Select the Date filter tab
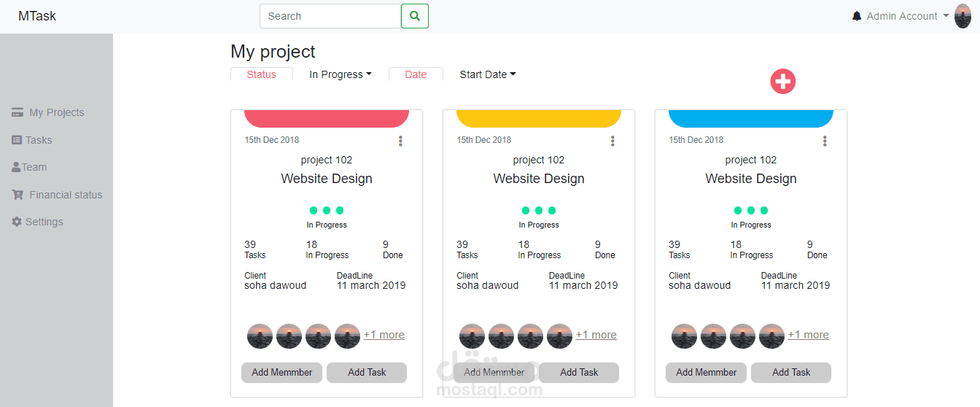980x407 pixels. coord(416,74)
